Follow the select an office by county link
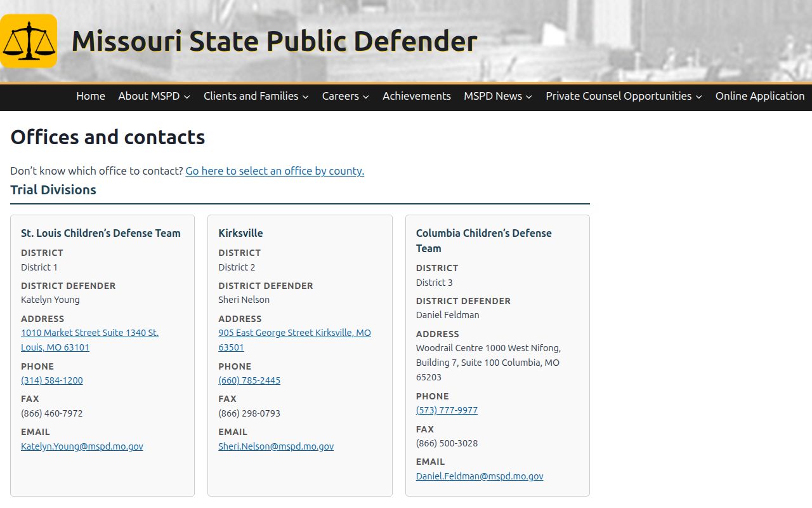This screenshot has height=508, width=812. (275, 171)
